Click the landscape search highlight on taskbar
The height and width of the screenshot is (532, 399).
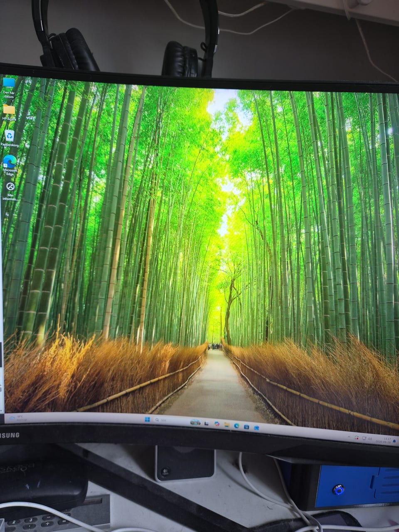pyautogui.click(x=195, y=422)
